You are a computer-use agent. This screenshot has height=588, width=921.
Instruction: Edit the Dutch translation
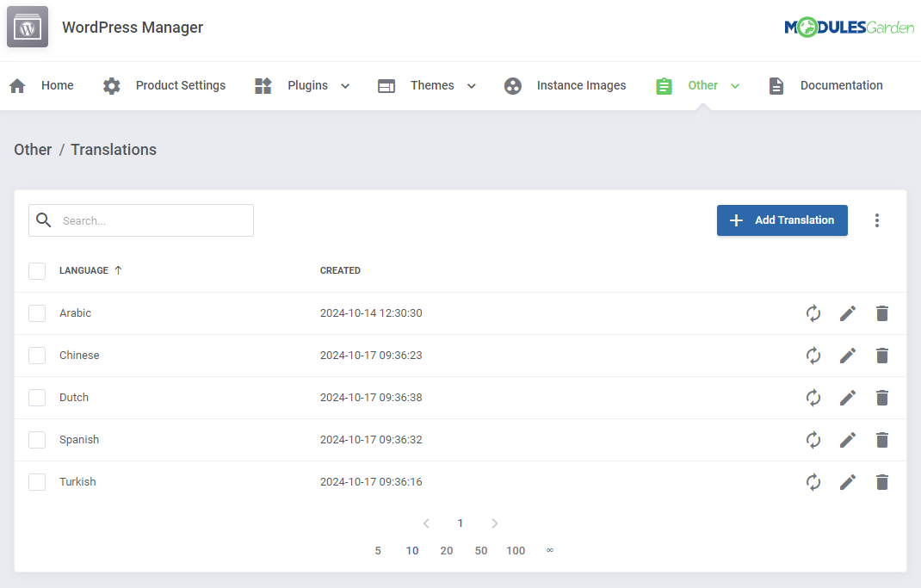(x=848, y=398)
